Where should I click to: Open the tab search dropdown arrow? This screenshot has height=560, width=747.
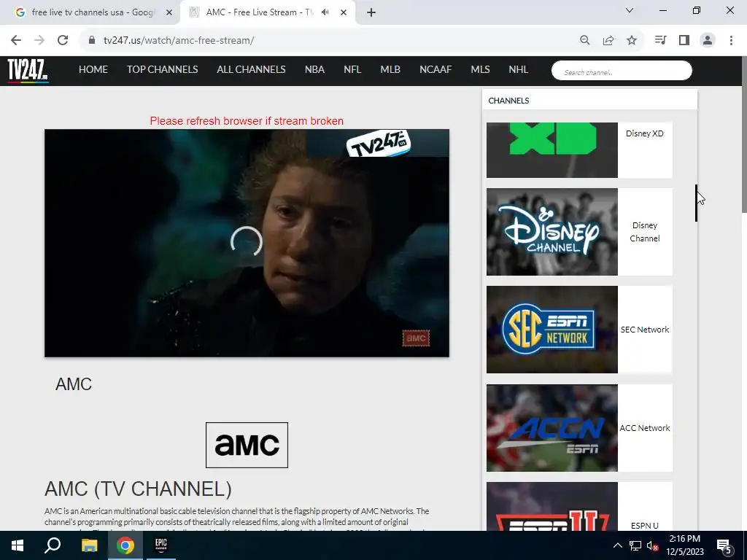[630, 10]
